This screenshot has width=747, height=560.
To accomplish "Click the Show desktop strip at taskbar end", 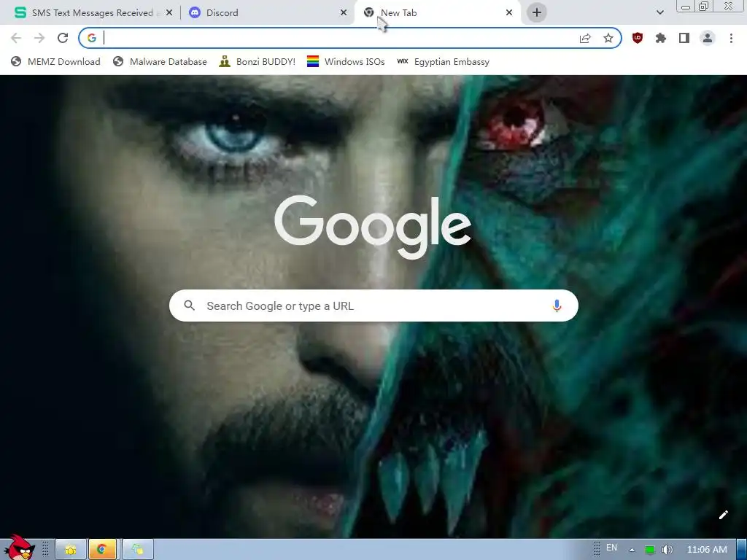I will [742, 550].
